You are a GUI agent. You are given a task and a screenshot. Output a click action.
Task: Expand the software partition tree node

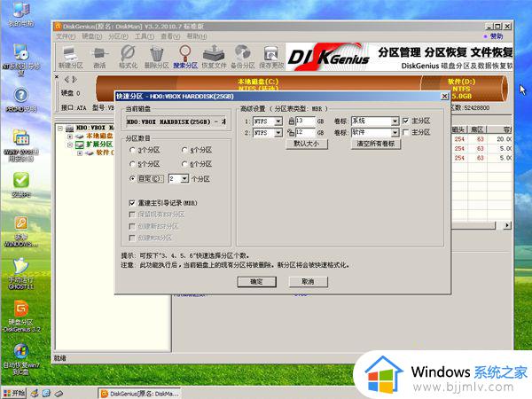(x=80, y=153)
